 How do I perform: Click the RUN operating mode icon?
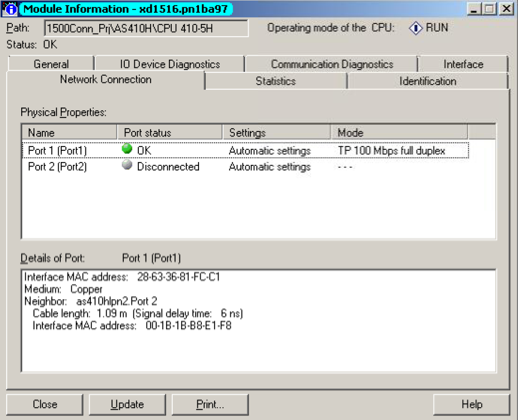[416, 28]
